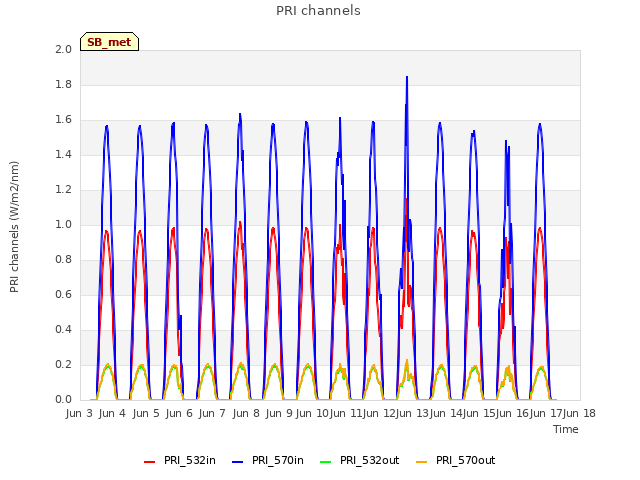
Task: Click the PRI_532in legend entry
Action: point(180,460)
